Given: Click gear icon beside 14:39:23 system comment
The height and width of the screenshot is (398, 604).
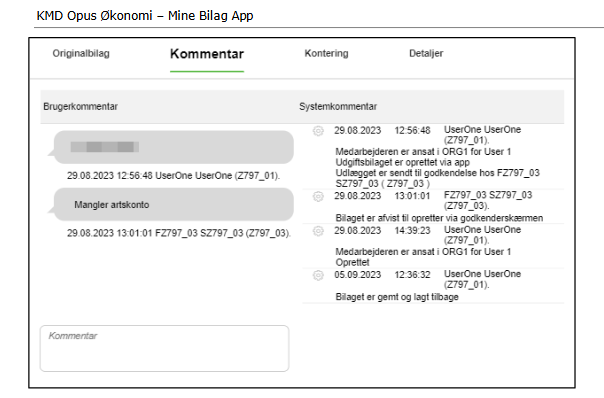Looking at the screenshot, I should (x=318, y=231).
